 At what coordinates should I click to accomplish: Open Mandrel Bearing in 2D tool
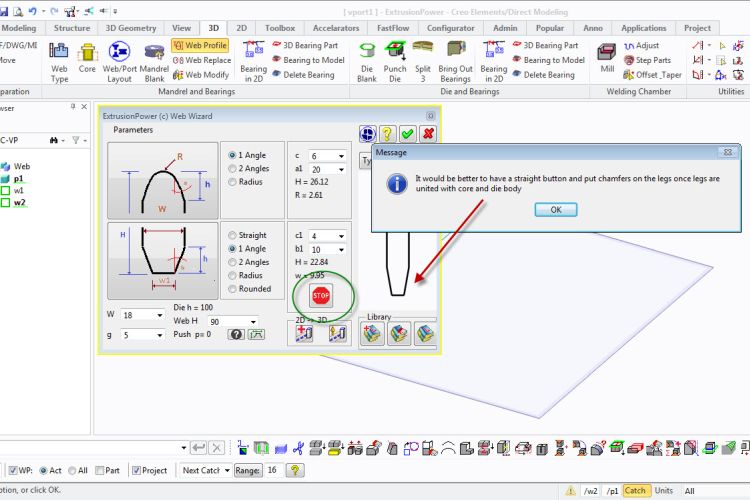(254, 63)
